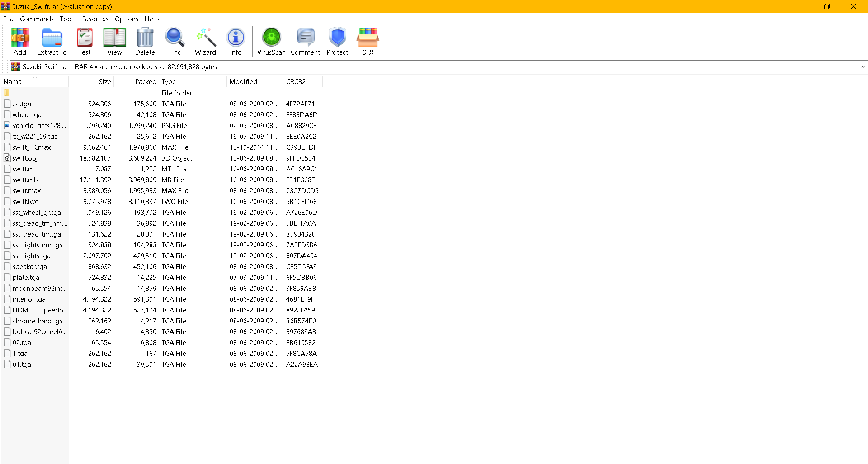
Task: Click the speaker.tga file icon
Action: [7, 266]
